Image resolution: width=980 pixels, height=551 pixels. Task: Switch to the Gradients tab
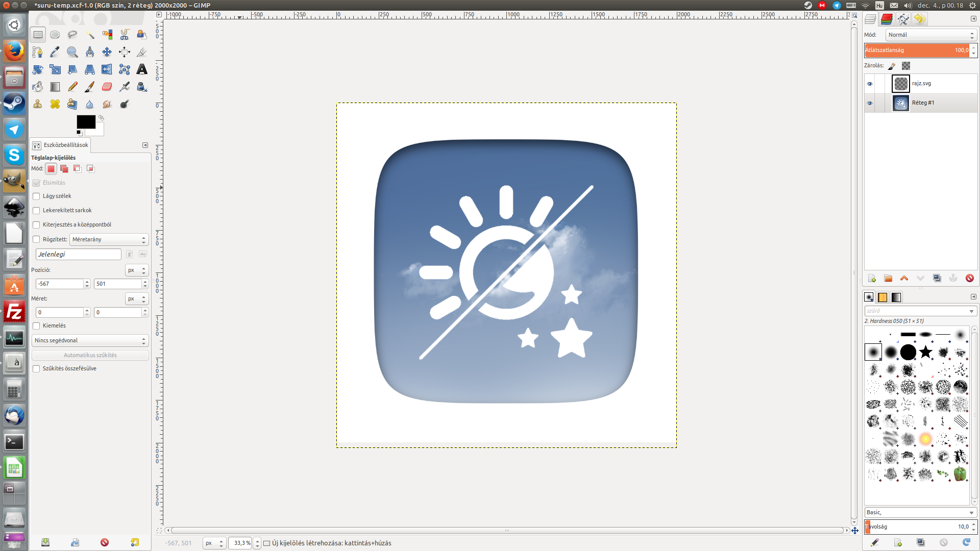pyautogui.click(x=896, y=297)
